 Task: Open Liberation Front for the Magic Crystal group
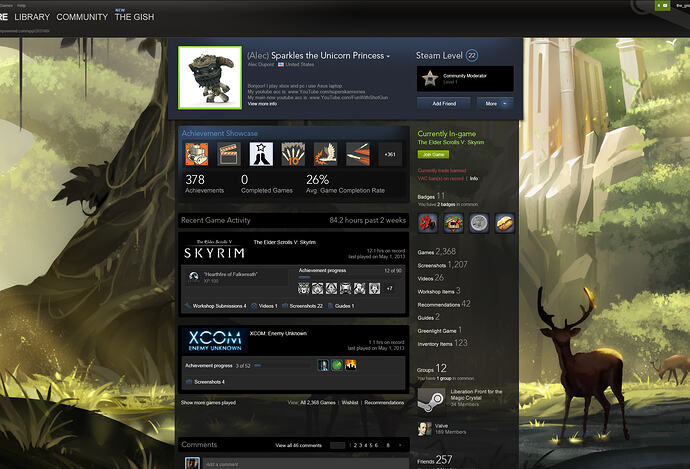476,395
